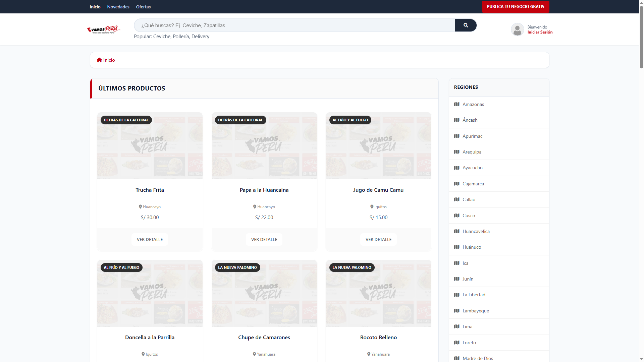Click location pin under Jugo de Camu Camu
644x362 pixels.
[372, 207]
